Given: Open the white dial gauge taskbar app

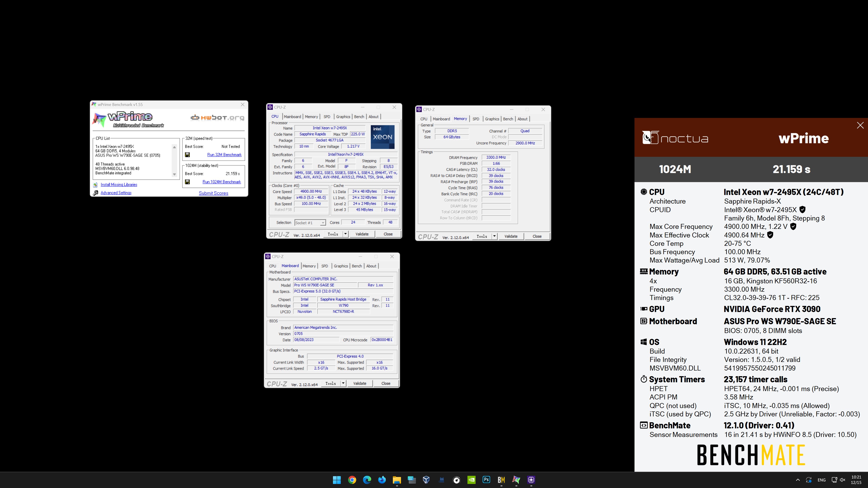Looking at the screenshot, I should coord(456,480).
